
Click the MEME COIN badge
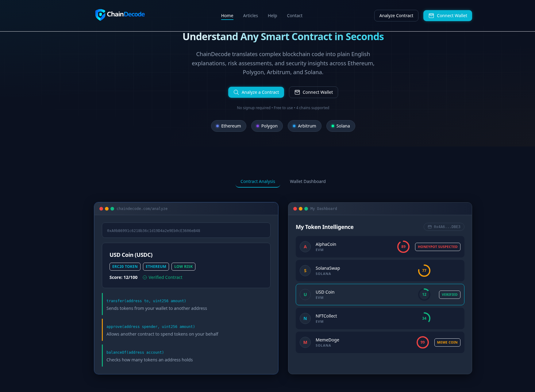pyautogui.click(x=447, y=342)
